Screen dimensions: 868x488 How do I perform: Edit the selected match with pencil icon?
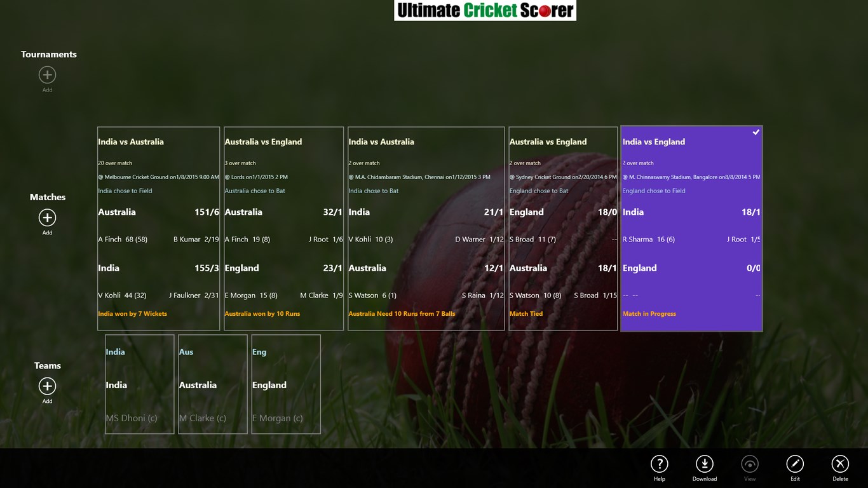(x=795, y=464)
